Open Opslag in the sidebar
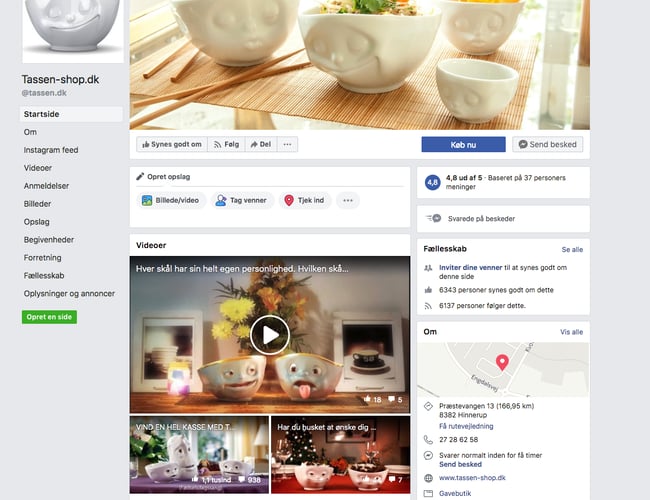The width and height of the screenshot is (650, 500). click(36, 222)
